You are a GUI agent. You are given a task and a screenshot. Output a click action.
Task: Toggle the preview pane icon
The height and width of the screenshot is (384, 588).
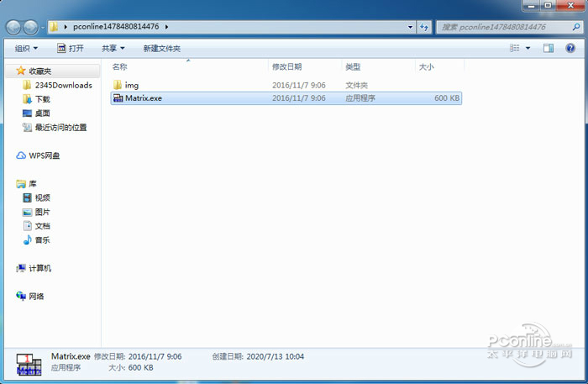point(549,48)
